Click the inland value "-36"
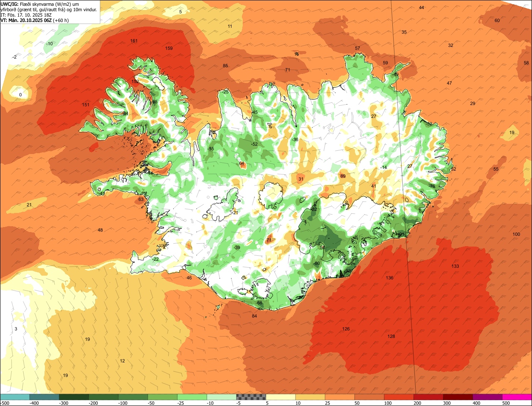 coord(295,139)
